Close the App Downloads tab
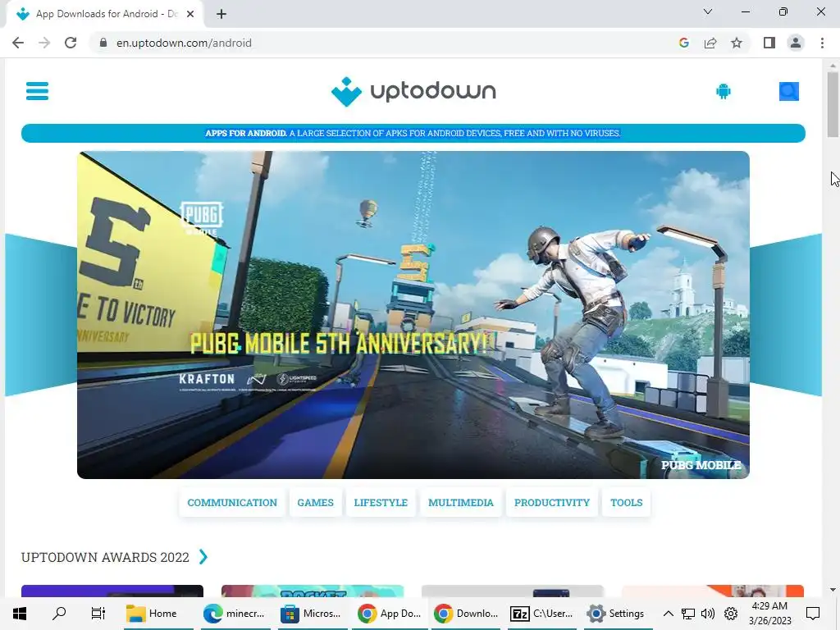This screenshot has width=840, height=630. click(x=190, y=14)
